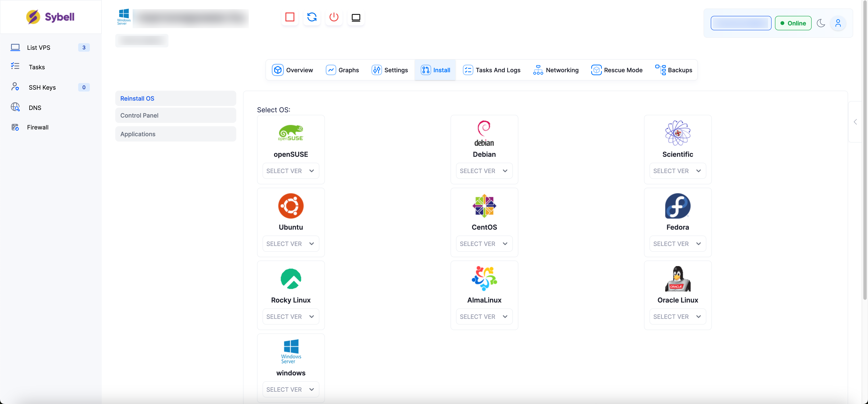Screen dimensions: 868x404
Task: Switch to the Networking tab
Action: tap(556, 70)
